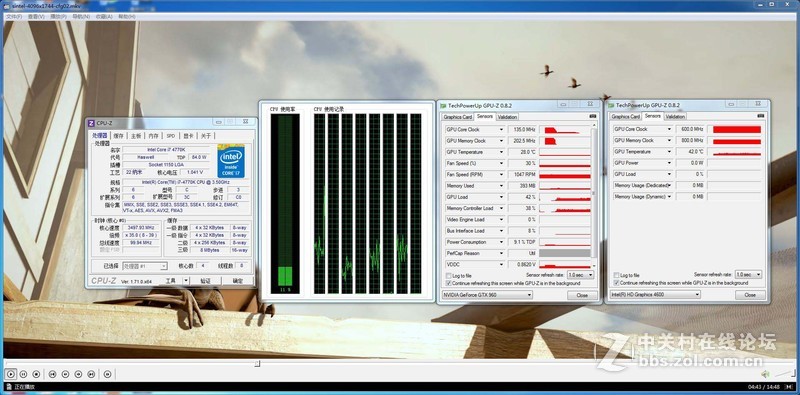Open Memory Controller Load sensor dropdown

coord(502,208)
